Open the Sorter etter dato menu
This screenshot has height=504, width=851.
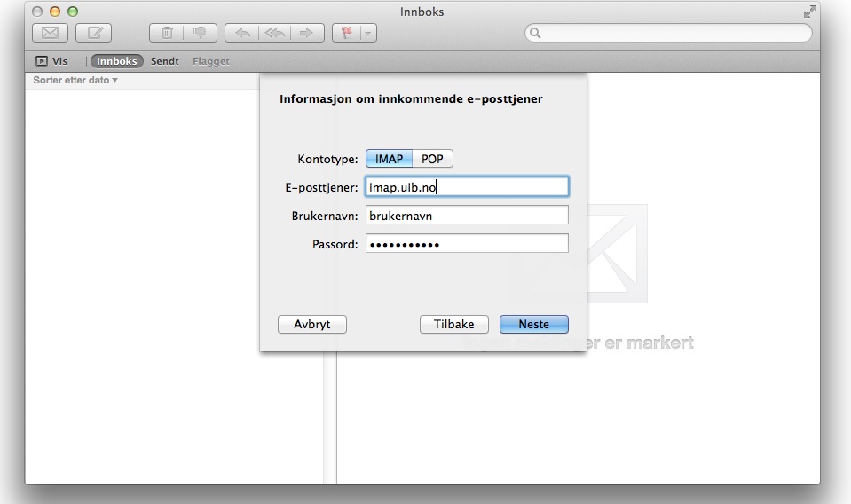(75, 80)
